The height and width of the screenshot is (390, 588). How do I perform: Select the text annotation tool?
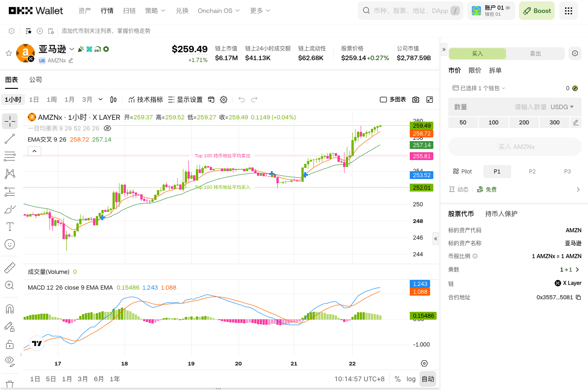click(10, 227)
